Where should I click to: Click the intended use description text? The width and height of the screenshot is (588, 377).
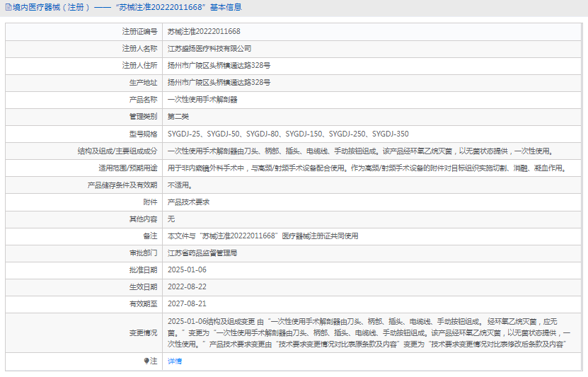[367, 168]
